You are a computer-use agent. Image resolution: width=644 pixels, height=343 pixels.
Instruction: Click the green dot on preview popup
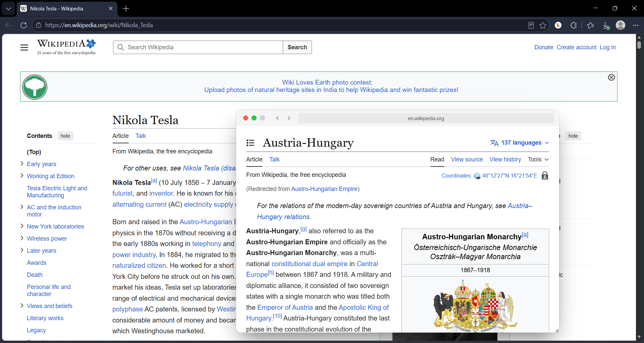click(254, 118)
